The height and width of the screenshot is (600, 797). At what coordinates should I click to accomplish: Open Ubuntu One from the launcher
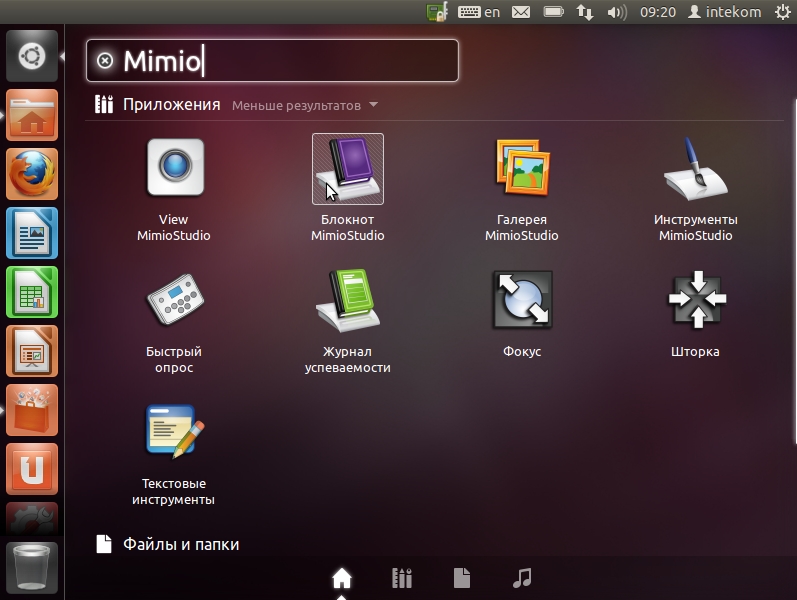click(32, 469)
